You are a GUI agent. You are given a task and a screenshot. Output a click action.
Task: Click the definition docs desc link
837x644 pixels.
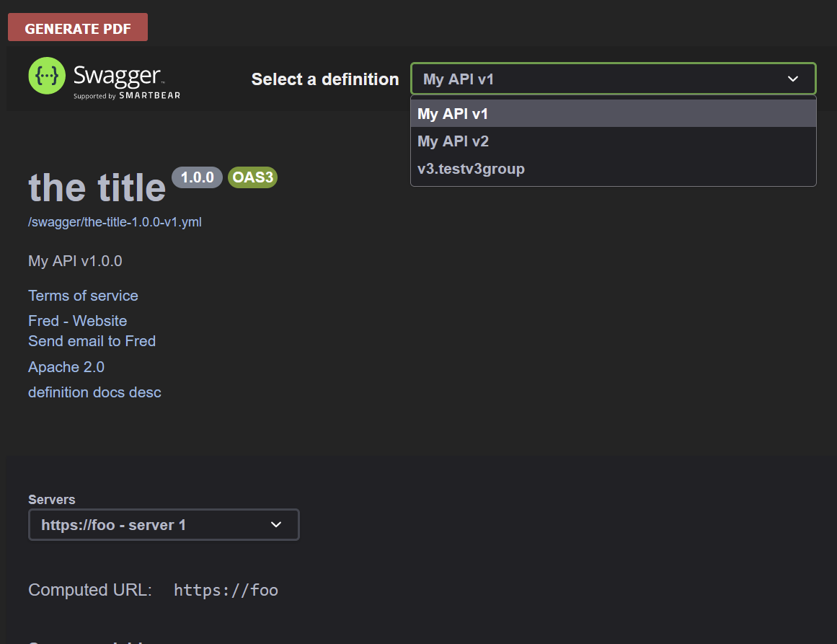94,392
